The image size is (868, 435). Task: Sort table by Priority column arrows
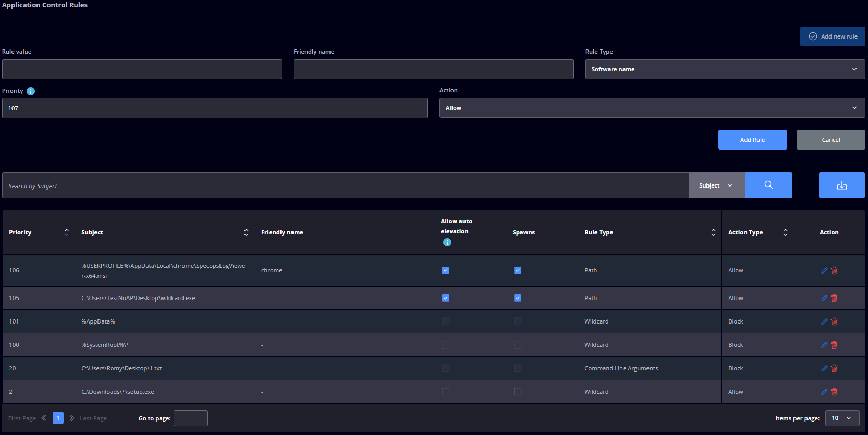[x=66, y=232]
